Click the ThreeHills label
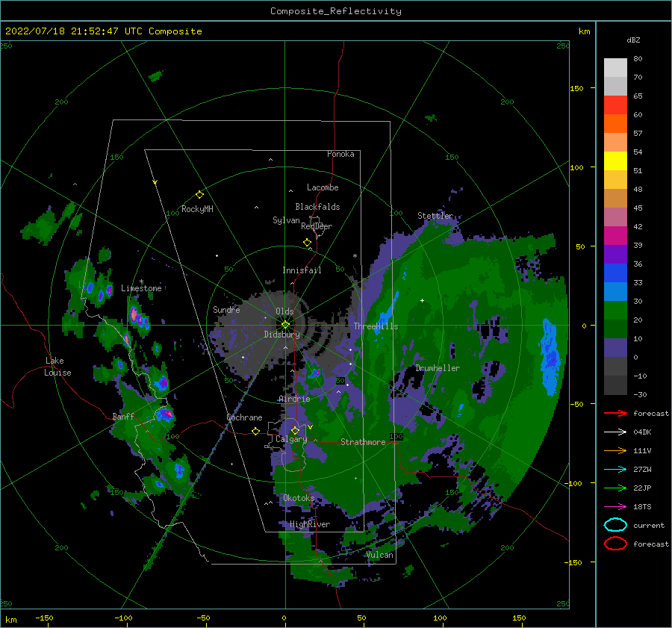 click(x=376, y=326)
